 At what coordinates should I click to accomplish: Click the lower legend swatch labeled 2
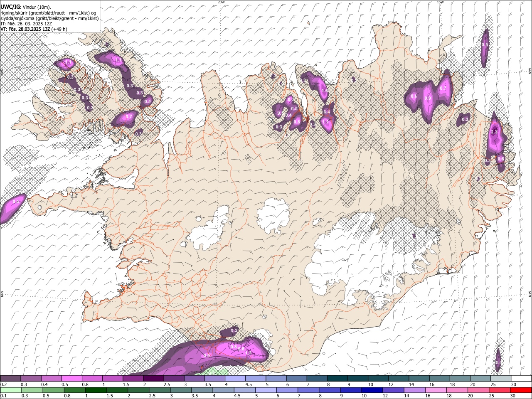tap(138, 390)
